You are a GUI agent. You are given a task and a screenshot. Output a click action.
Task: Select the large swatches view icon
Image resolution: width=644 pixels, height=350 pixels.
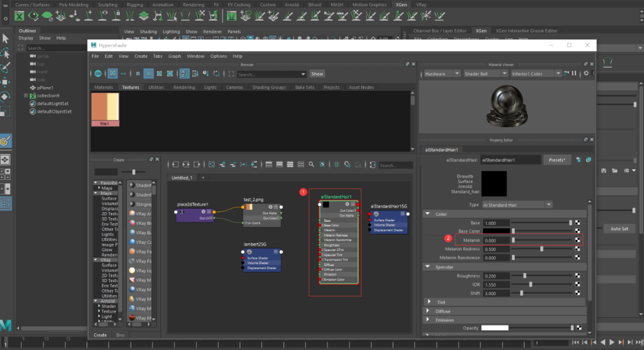point(159,74)
